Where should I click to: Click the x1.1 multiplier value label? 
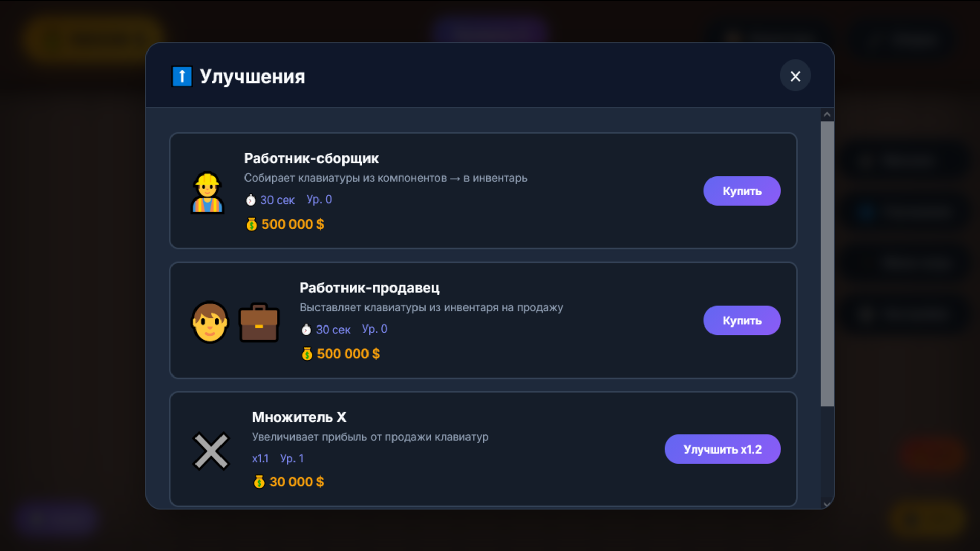[260, 458]
